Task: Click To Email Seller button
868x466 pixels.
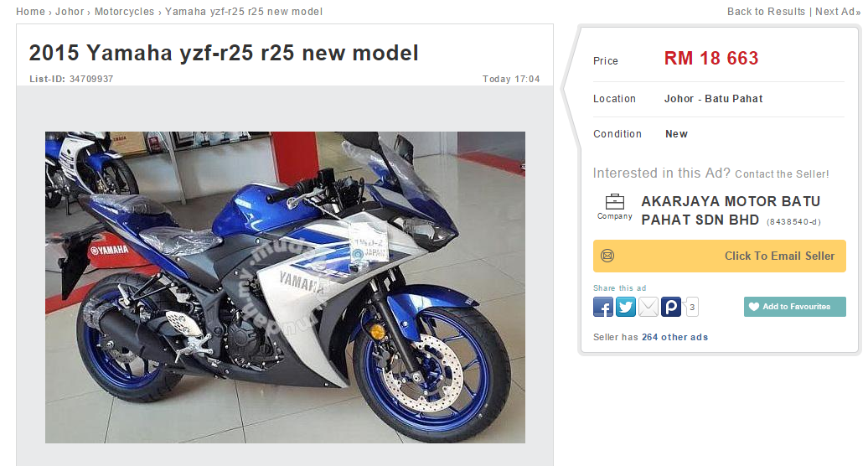Action: 720,256
